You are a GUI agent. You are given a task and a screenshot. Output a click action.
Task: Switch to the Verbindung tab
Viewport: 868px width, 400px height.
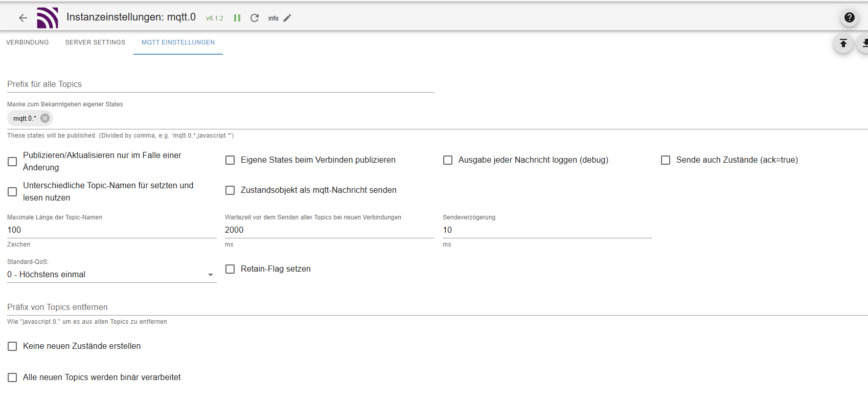click(x=28, y=42)
